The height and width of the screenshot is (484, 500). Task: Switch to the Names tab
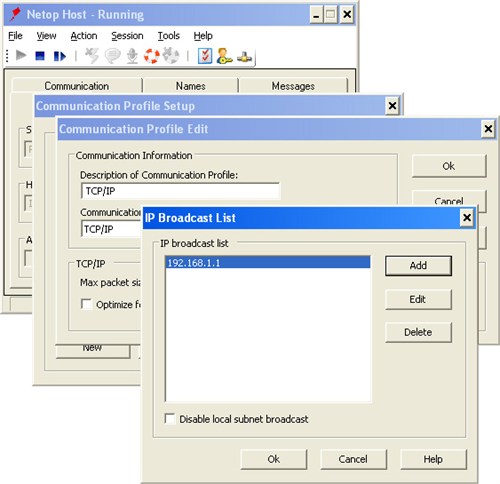tap(190, 86)
